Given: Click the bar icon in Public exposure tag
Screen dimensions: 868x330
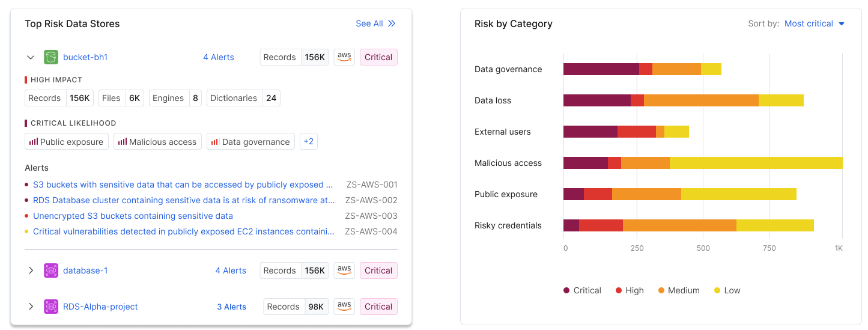Looking at the screenshot, I should click(x=34, y=142).
